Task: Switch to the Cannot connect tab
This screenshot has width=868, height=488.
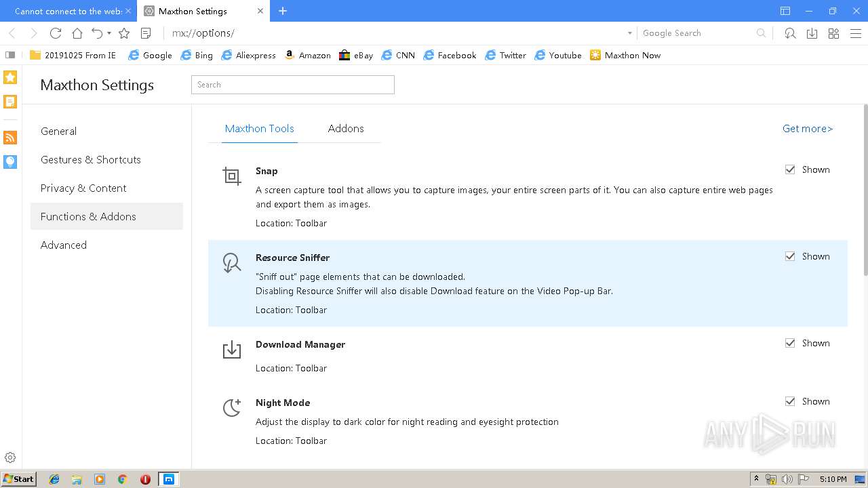Action: 68,11
